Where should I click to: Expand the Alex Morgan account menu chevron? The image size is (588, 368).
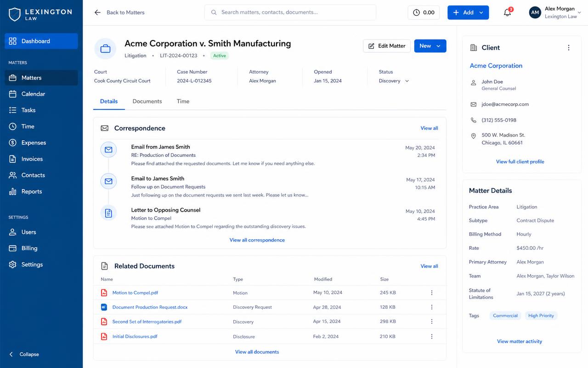tap(579, 12)
